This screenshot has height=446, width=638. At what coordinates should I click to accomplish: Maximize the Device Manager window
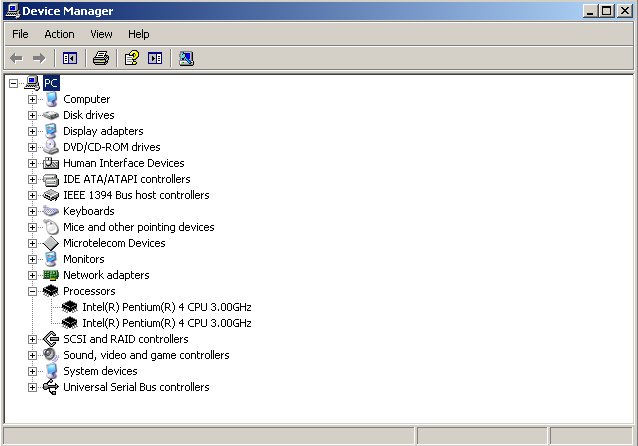(x=606, y=11)
